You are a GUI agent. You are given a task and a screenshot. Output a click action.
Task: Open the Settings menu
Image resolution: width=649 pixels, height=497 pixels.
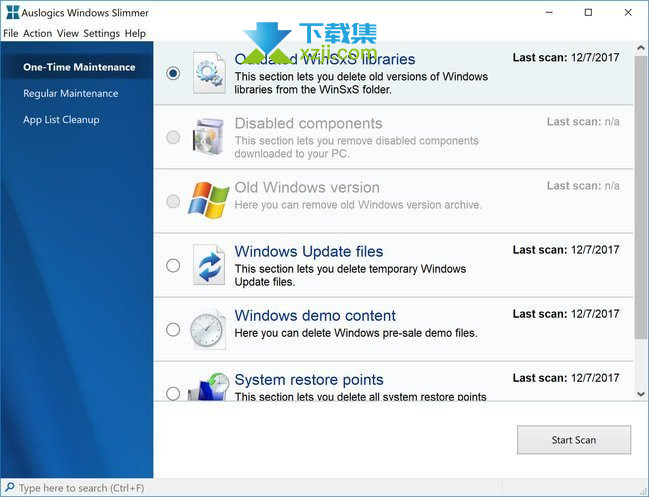click(101, 34)
